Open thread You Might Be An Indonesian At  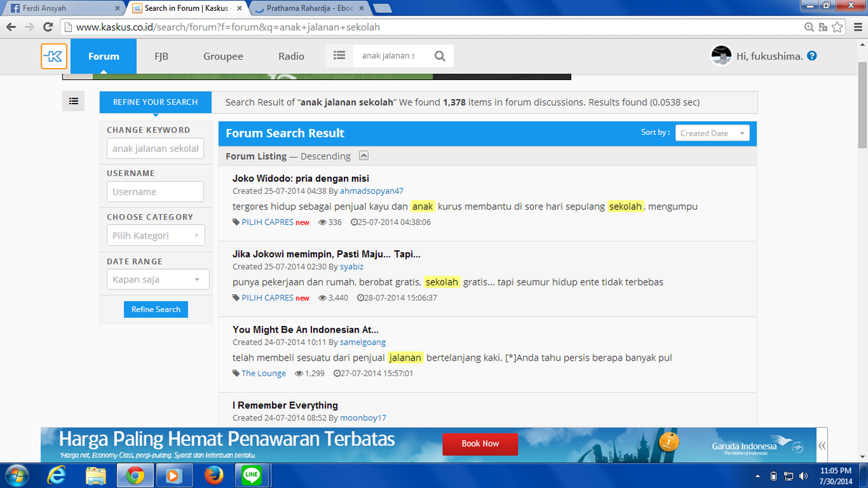pyautogui.click(x=305, y=330)
